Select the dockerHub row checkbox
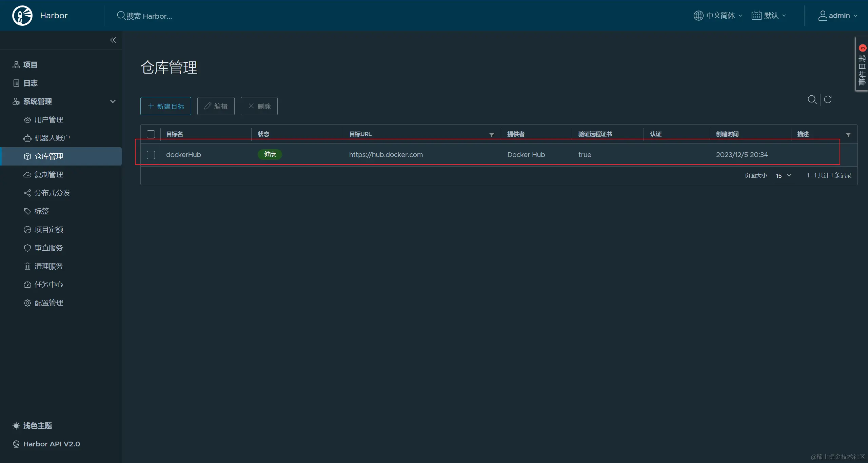Viewport: 868px width, 463px height. tap(151, 155)
